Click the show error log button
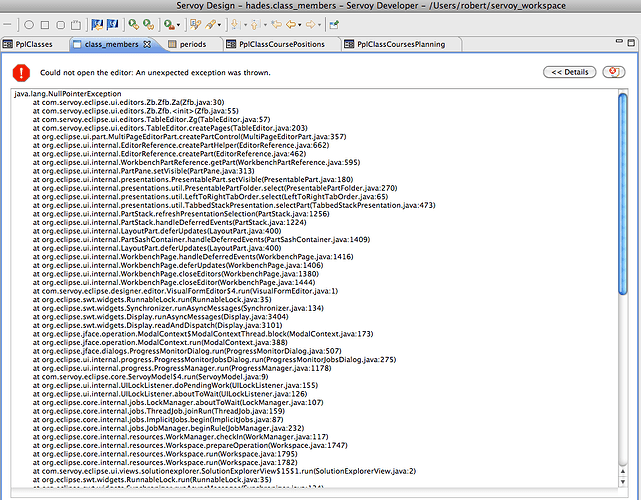Screen dimensions: 641x500 [614, 72]
